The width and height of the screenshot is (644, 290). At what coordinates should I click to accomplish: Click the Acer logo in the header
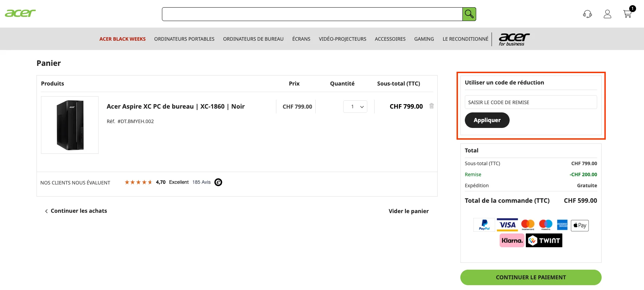pyautogui.click(x=20, y=13)
